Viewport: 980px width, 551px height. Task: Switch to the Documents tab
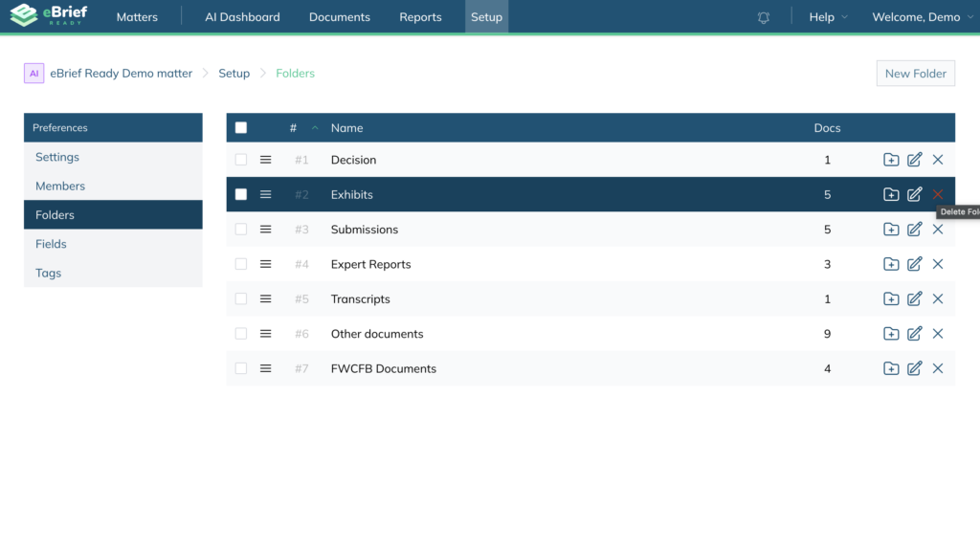coord(340,17)
